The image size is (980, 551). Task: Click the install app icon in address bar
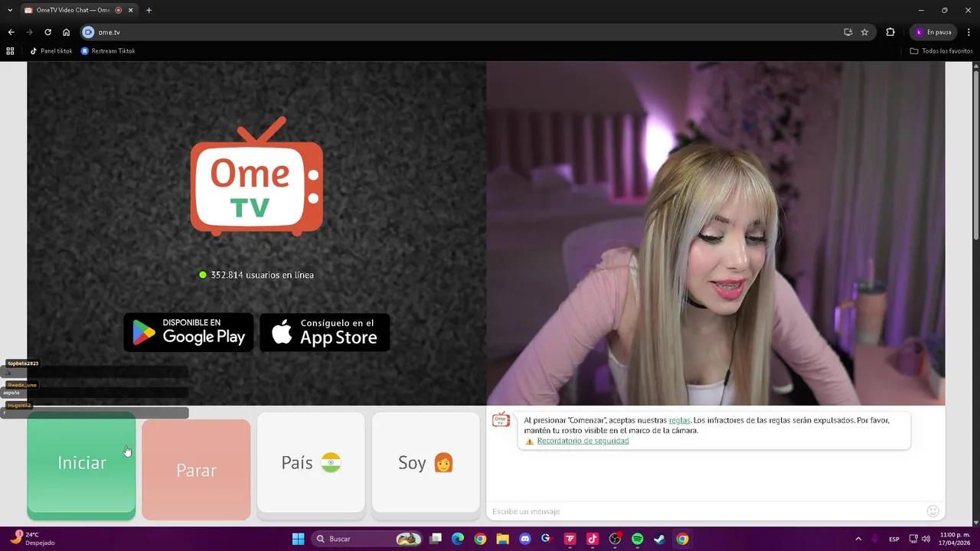pos(848,32)
